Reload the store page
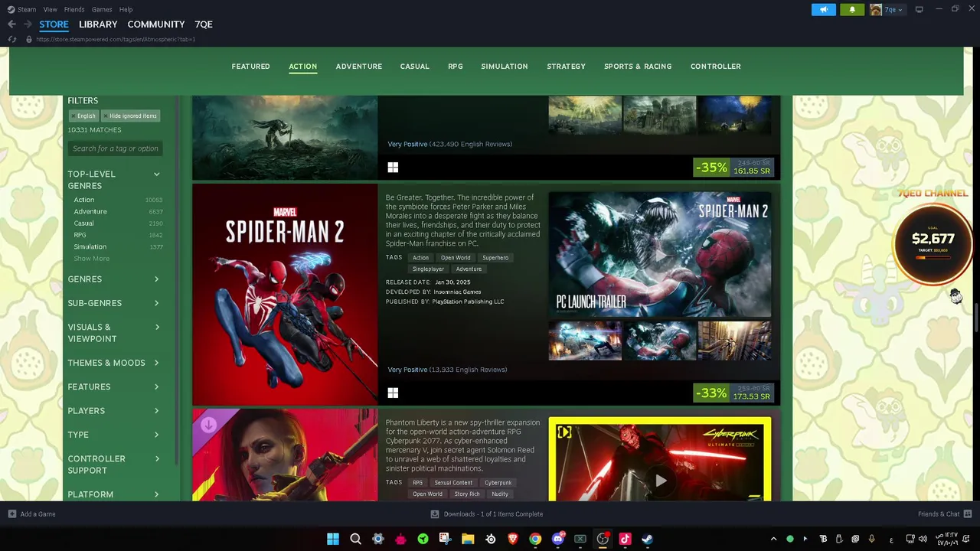This screenshot has width=980, height=551. click(x=12, y=39)
